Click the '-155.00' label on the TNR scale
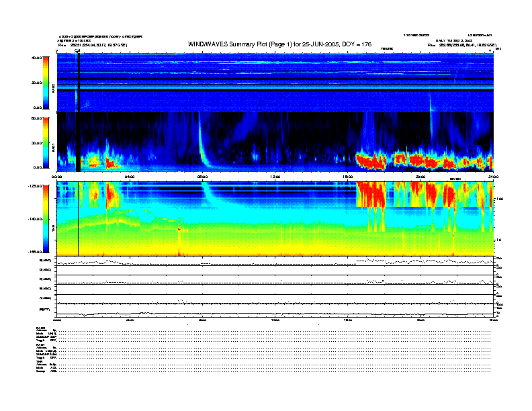Viewport: 532px width, 411px height. 35,252
